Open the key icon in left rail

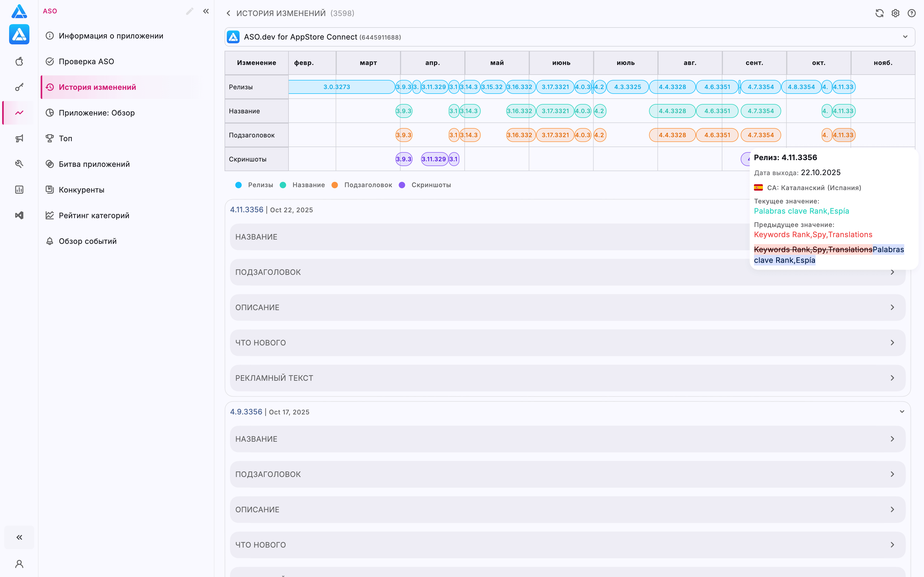click(19, 87)
